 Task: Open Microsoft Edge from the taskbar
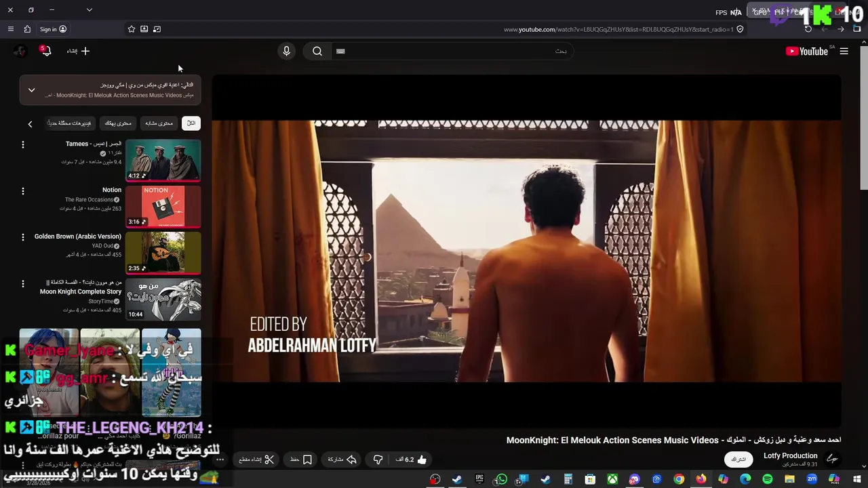[745, 479]
